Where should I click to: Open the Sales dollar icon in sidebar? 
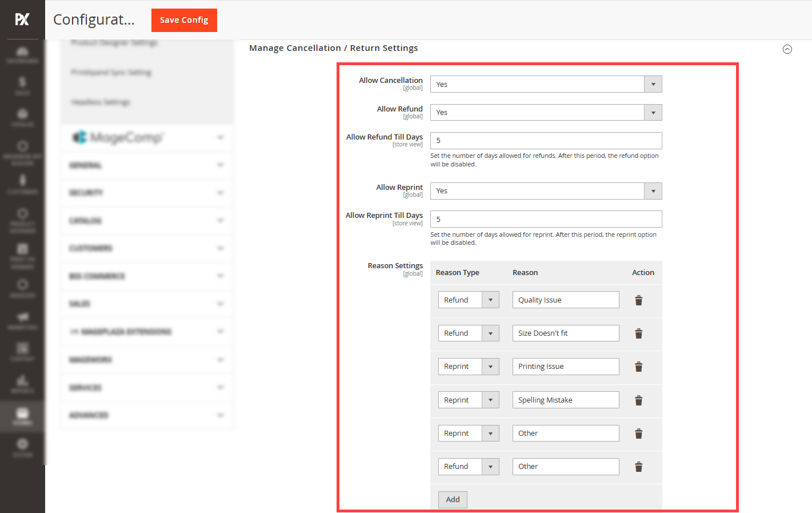[x=22, y=86]
